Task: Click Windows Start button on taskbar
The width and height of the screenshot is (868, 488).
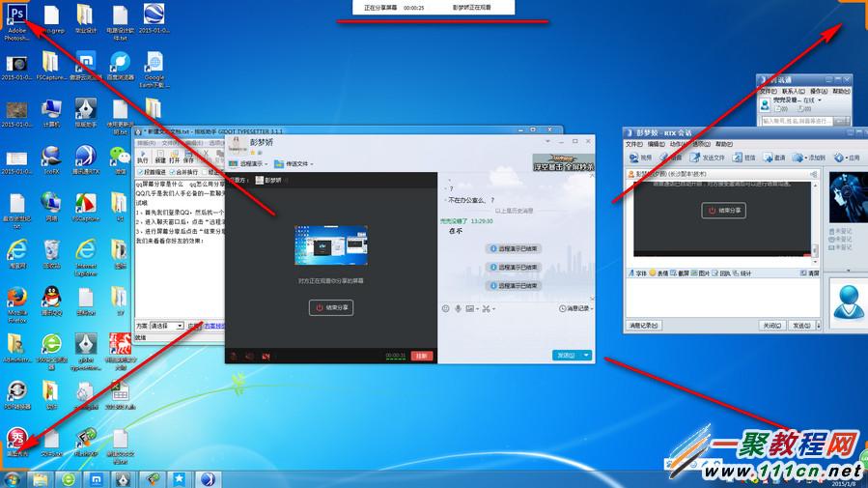Action: click(x=13, y=479)
